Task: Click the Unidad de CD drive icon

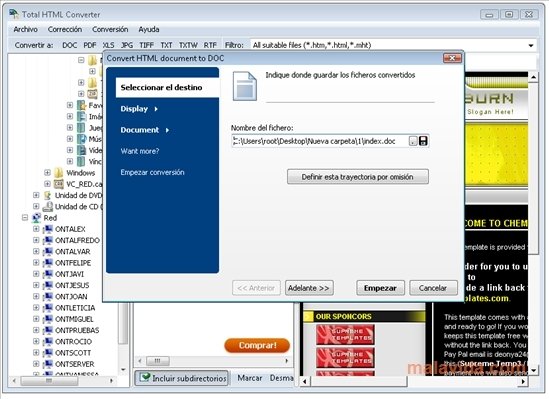Action: 48,206
